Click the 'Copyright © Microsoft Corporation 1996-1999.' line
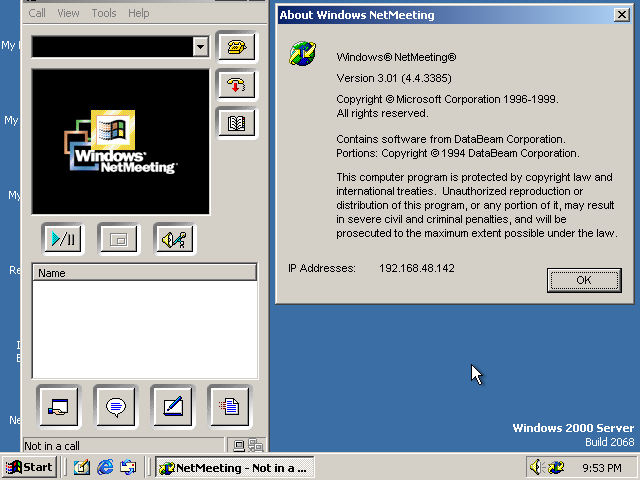The width and height of the screenshot is (640, 480). tap(447, 99)
